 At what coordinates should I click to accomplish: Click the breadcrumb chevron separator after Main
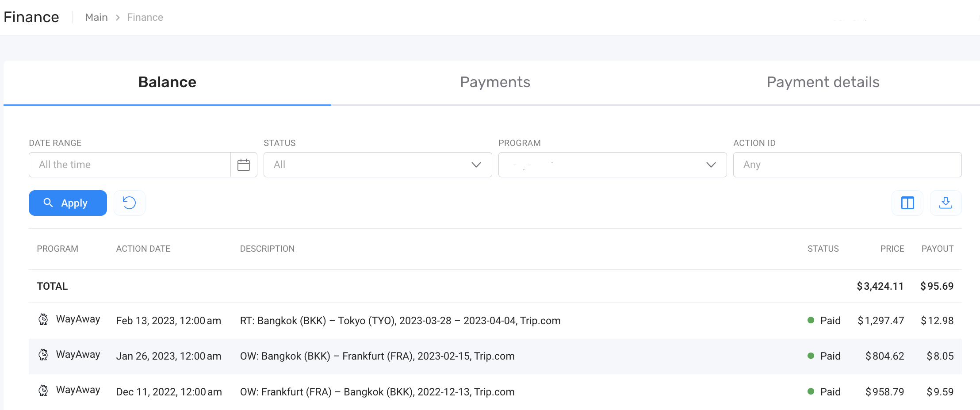tap(118, 18)
